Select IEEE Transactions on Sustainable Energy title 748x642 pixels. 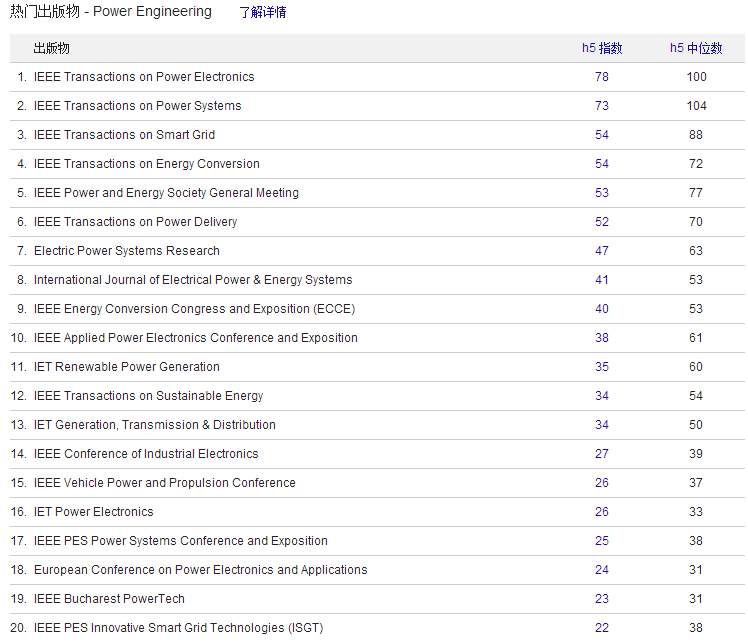pos(148,396)
